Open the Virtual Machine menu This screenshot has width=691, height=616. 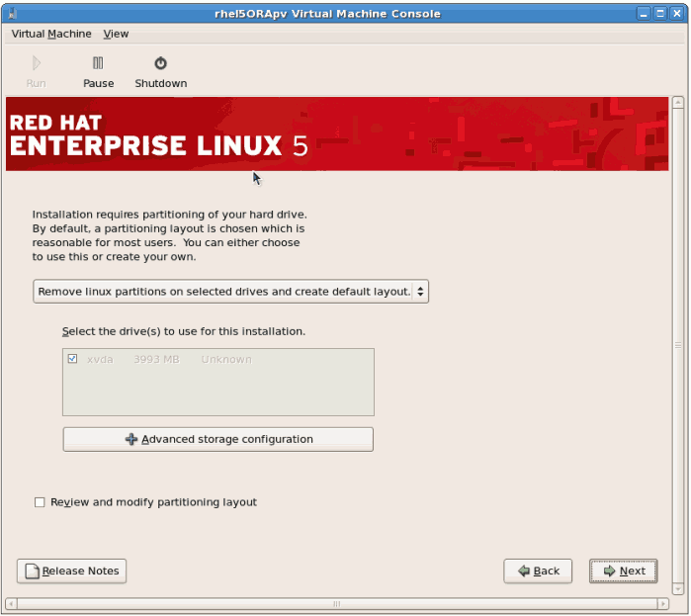click(x=51, y=34)
